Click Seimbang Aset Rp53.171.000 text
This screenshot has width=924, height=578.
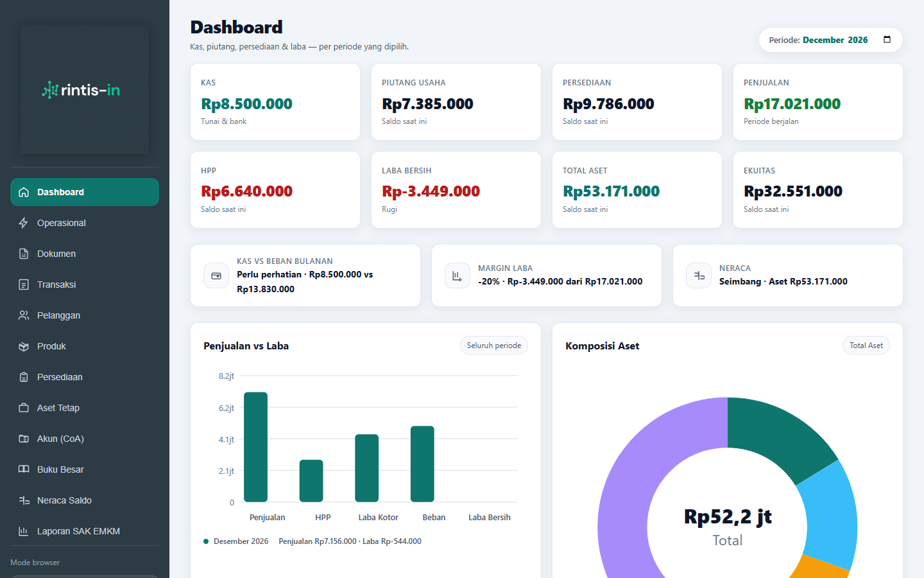coord(783,281)
